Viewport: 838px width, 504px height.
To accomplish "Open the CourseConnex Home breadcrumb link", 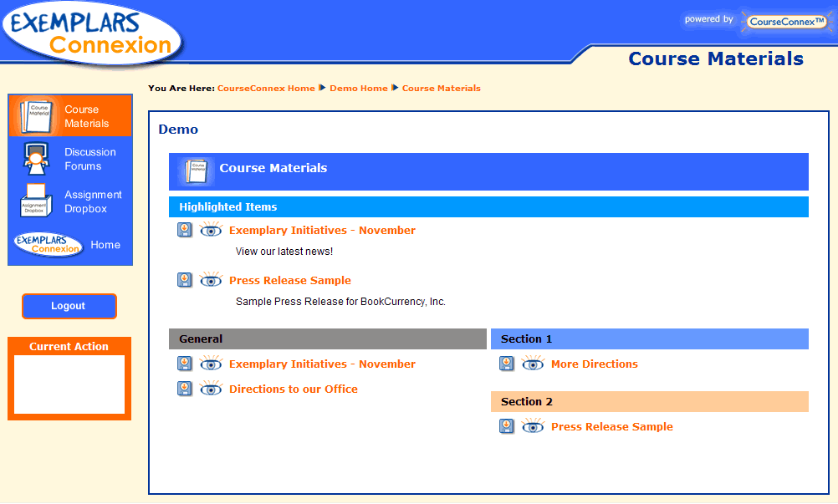I will (x=266, y=88).
